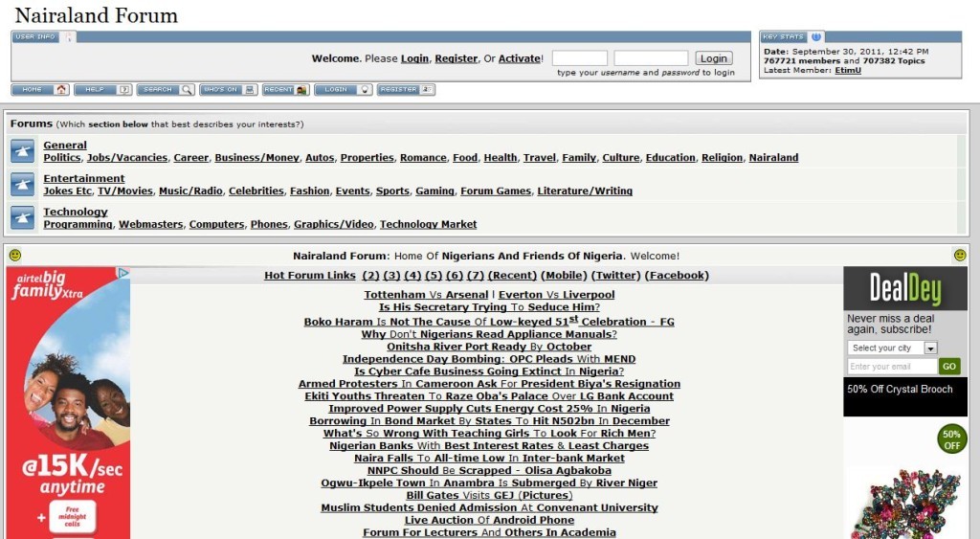
Task: Click the green GO button
Action: pyautogui.click(x=949, y=367)
